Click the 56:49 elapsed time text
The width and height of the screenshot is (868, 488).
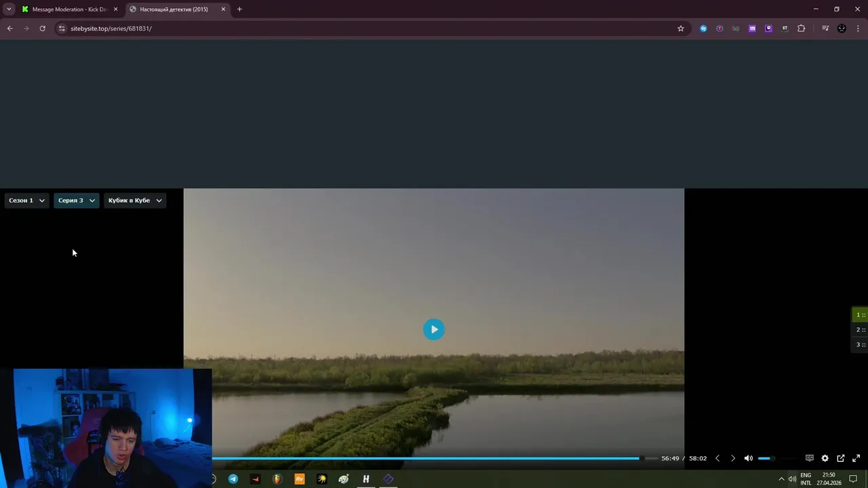pos(670,458)
